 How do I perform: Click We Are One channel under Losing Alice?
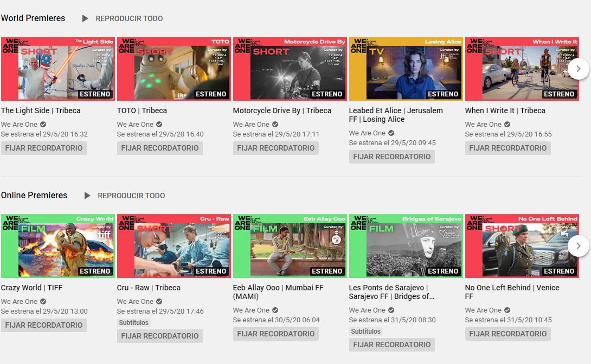pyautogui.click(x=368, y=133)
